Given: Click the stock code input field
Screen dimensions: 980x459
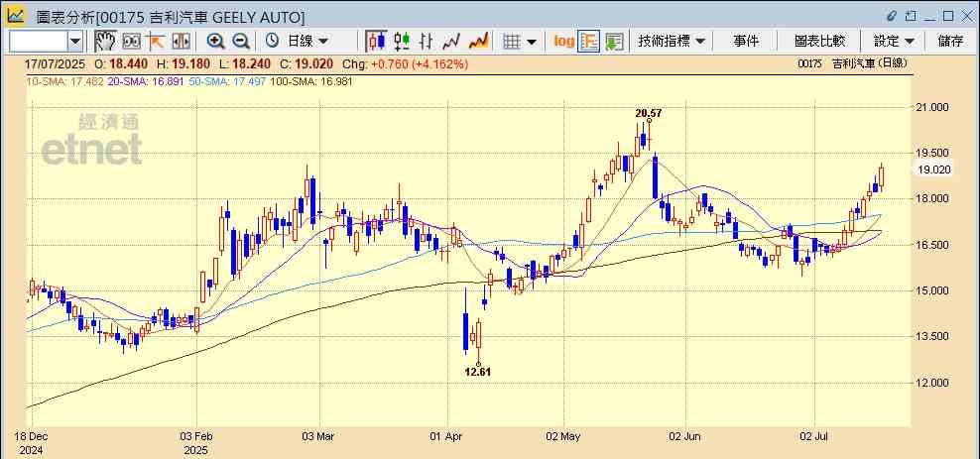Looking at the screenshot, I should click(38, 42).
